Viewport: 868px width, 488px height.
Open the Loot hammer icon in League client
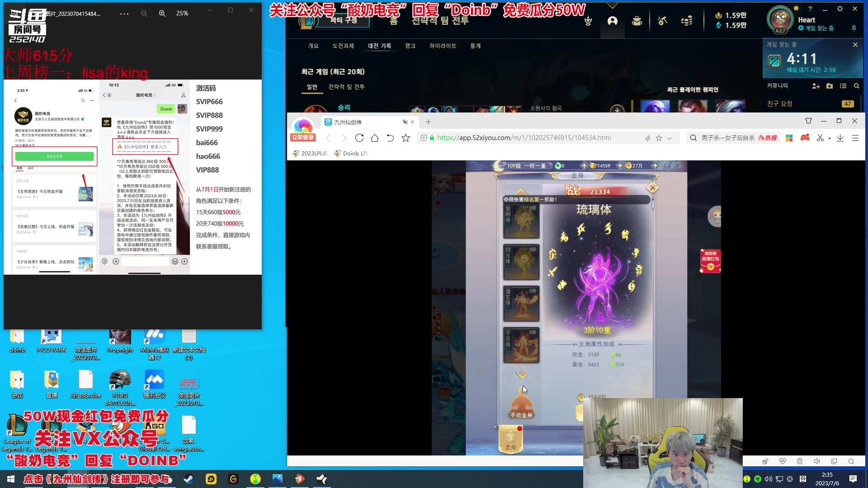[662, 21]
